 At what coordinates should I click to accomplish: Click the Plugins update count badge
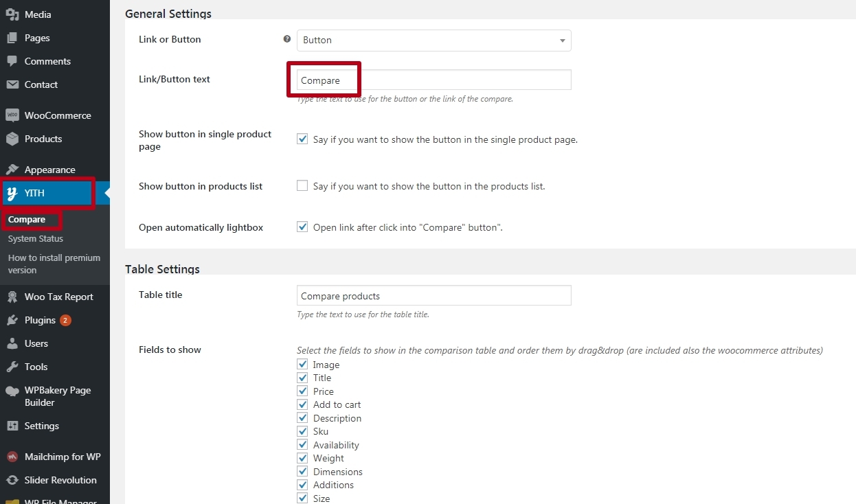65,320
